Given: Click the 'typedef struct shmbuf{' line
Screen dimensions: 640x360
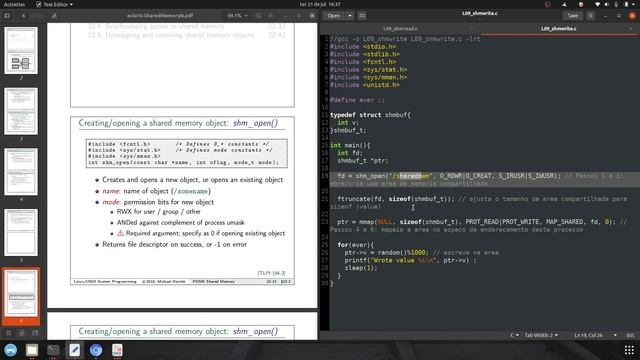Looking at the screenshot, I should pos(370,115).
